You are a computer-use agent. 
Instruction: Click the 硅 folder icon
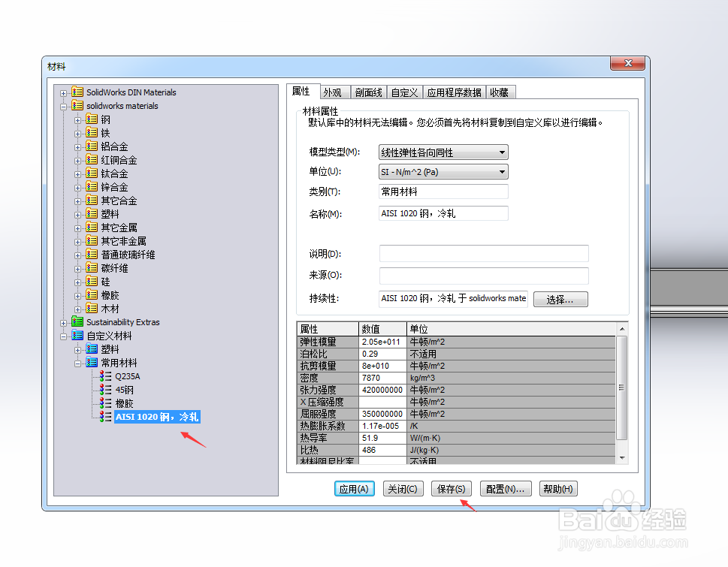coord(92,281)
